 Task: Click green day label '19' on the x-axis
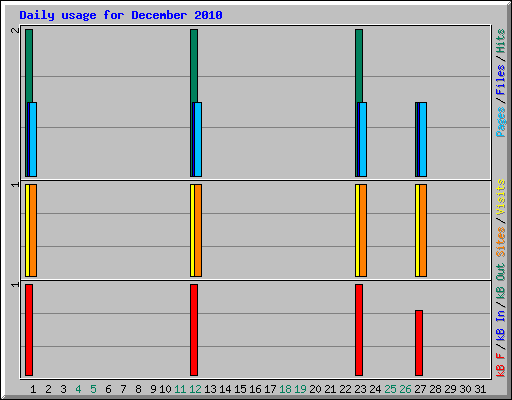[300, 389]
